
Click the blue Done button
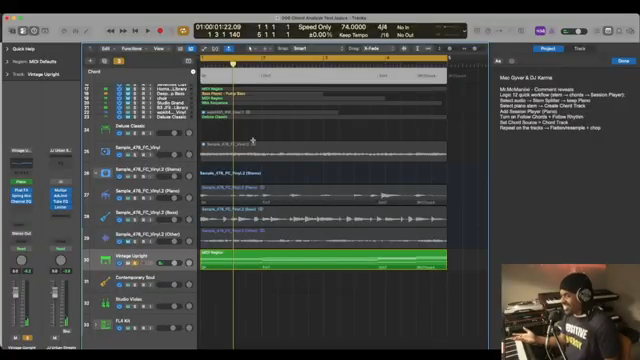623,61
